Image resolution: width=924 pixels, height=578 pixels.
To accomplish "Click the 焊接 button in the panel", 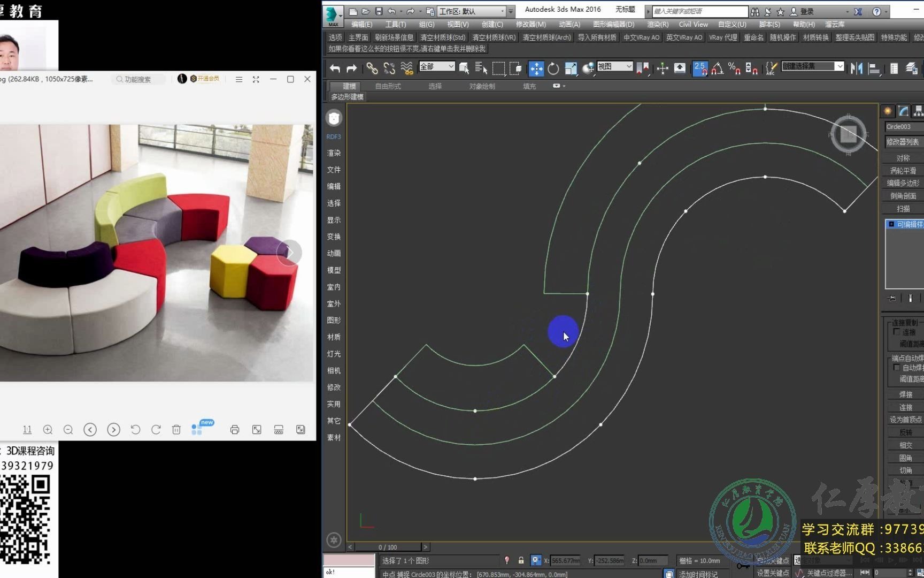I will click(x=904, y=394).
